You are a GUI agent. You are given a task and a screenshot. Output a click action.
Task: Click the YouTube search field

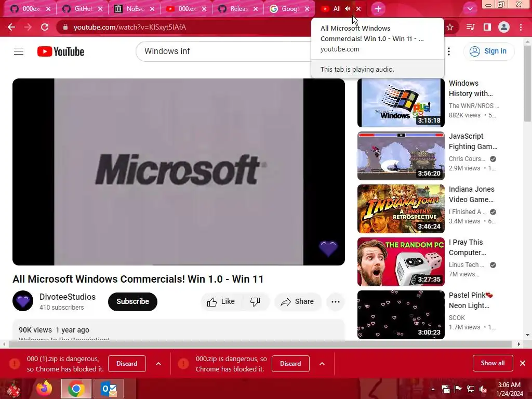pos(224,51)
